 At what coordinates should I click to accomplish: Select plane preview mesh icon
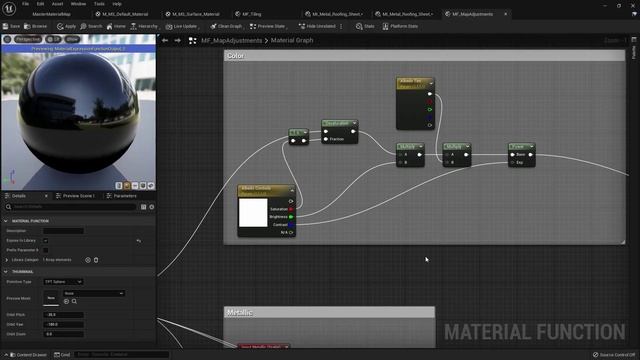[135, 186]
